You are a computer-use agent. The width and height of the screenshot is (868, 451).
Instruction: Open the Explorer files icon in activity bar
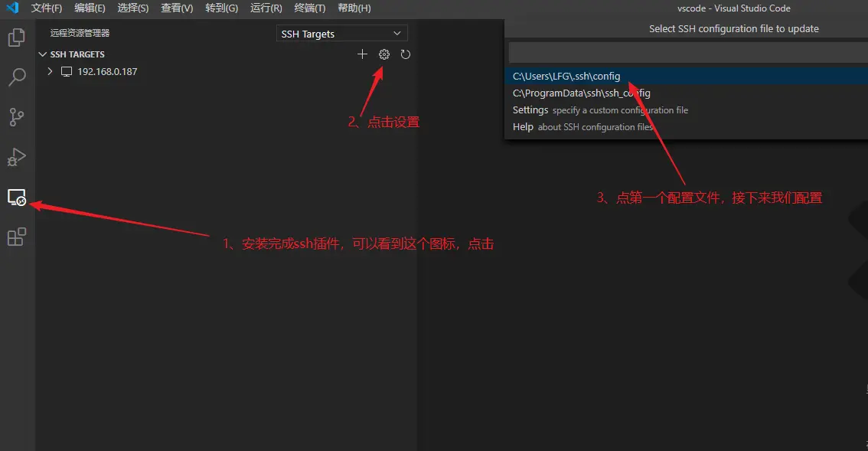pyautogui.click(x=17, y=38)
